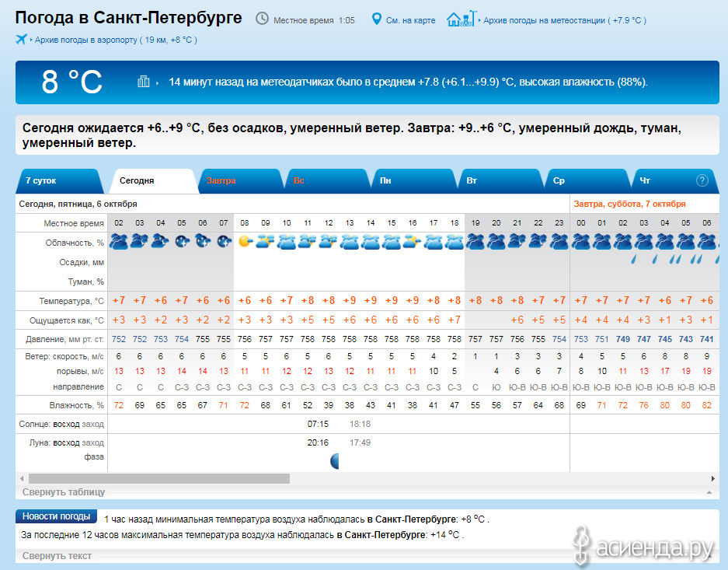Viewport: 728px width, 570px height.
Task: Click the night cloud icon at hour 19
Action: [x=475, y=242]
